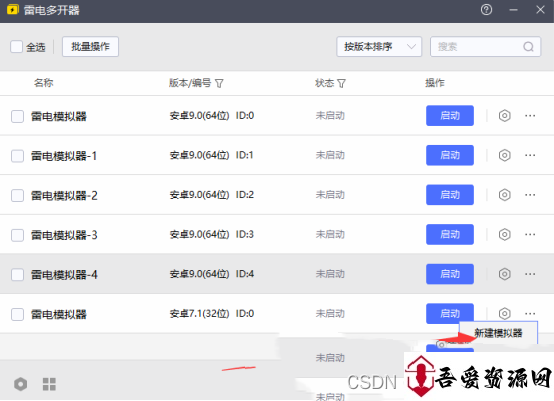Check the box for 雷电模拟器-2
Viewport: 554px width, 401px height.
pos(17,195)
